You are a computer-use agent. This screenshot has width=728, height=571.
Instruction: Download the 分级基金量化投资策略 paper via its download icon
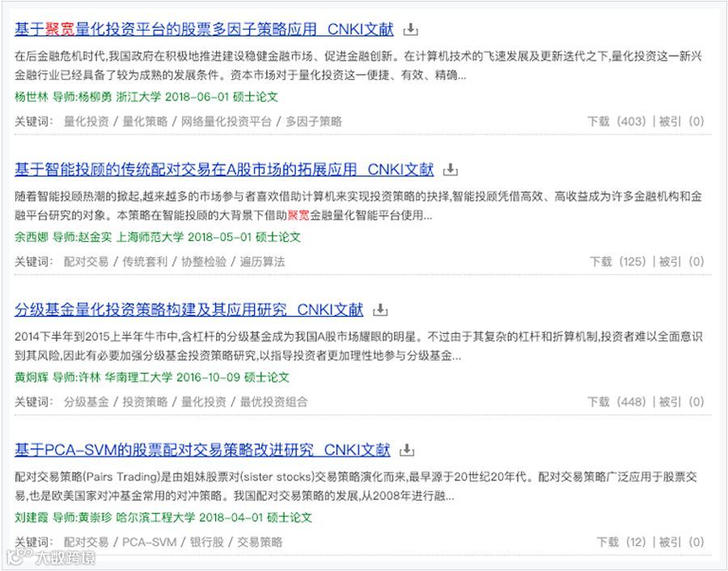[380, 310]
